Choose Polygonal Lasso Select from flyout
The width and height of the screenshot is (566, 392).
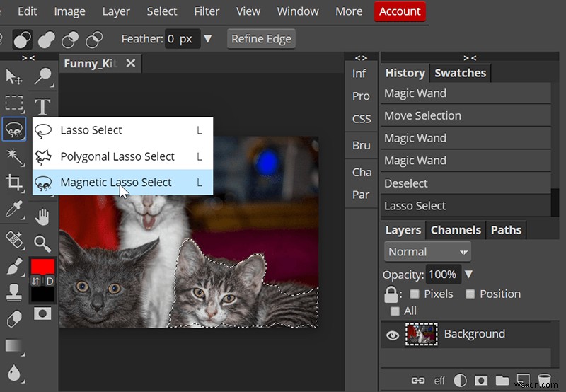click(117, 156)
